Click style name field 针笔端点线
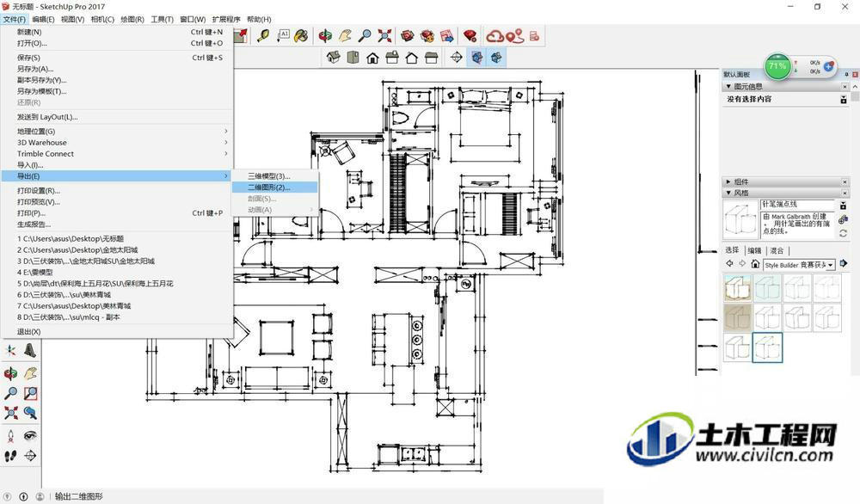The image size is (860, 504). coord(797,205)
